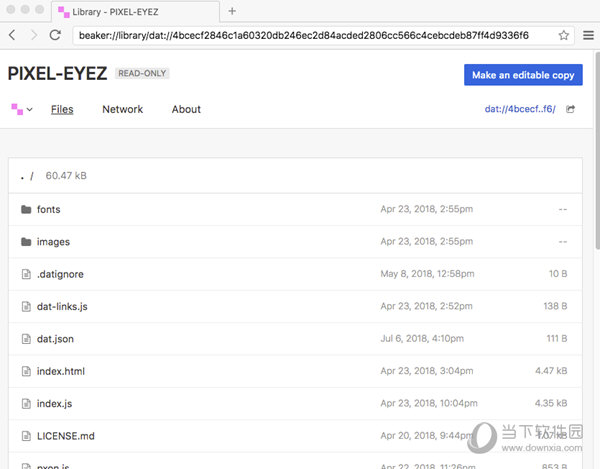The width and height of the screenshot is (600, 469).
Task: Click the file icon next to dat-links.js
Action: point(26,306)
